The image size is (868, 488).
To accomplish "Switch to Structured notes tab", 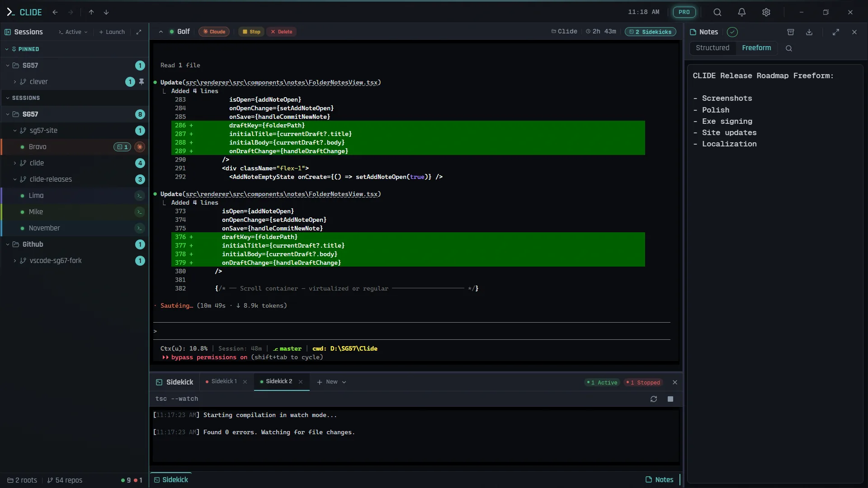I will pos(712,48).
